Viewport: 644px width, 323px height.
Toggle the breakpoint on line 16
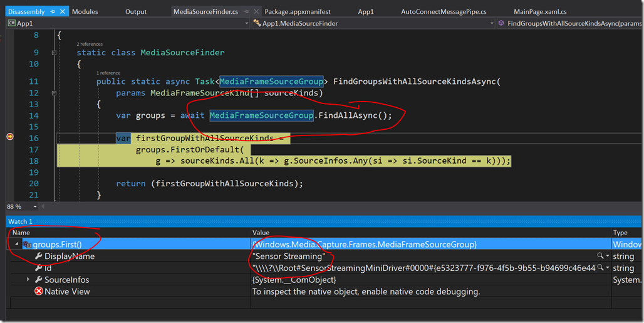[10, 137]
